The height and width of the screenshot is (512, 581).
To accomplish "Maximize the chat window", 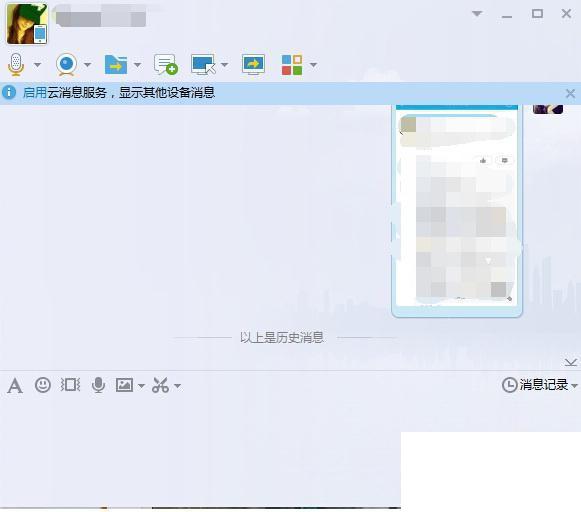I will (537, 14).
